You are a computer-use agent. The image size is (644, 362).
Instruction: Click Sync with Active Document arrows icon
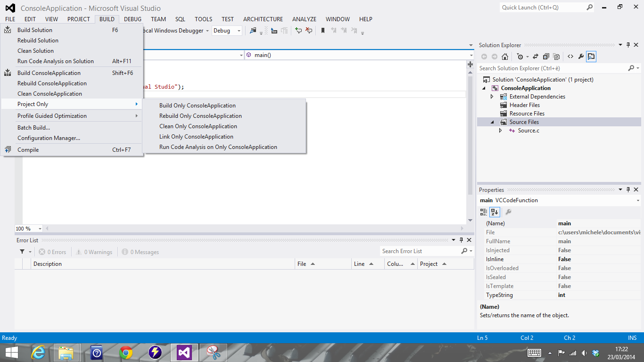(x=536, y=57)
